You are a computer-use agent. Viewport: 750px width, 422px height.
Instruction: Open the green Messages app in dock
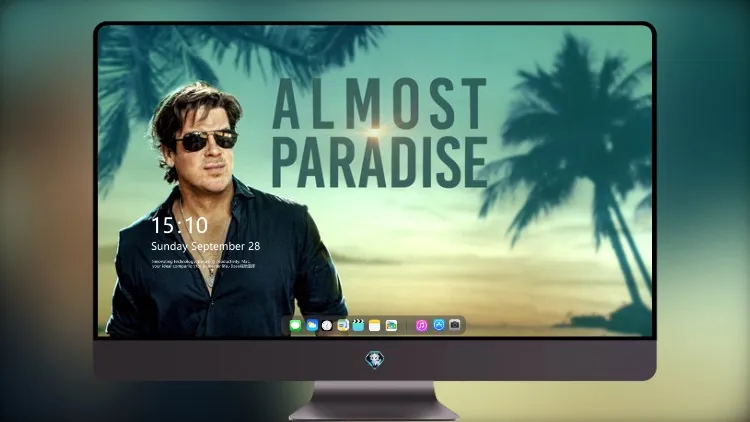(x=296, y=325)
